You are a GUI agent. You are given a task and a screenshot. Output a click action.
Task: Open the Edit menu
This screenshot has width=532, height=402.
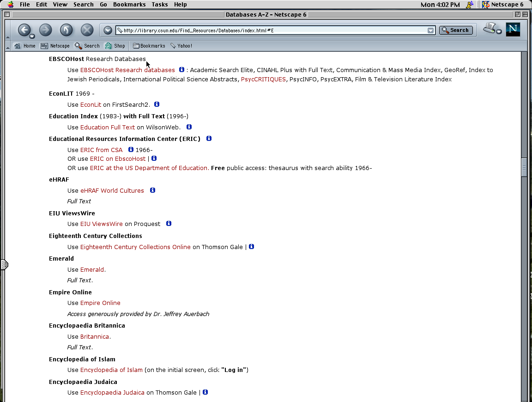tap(42, 5)
